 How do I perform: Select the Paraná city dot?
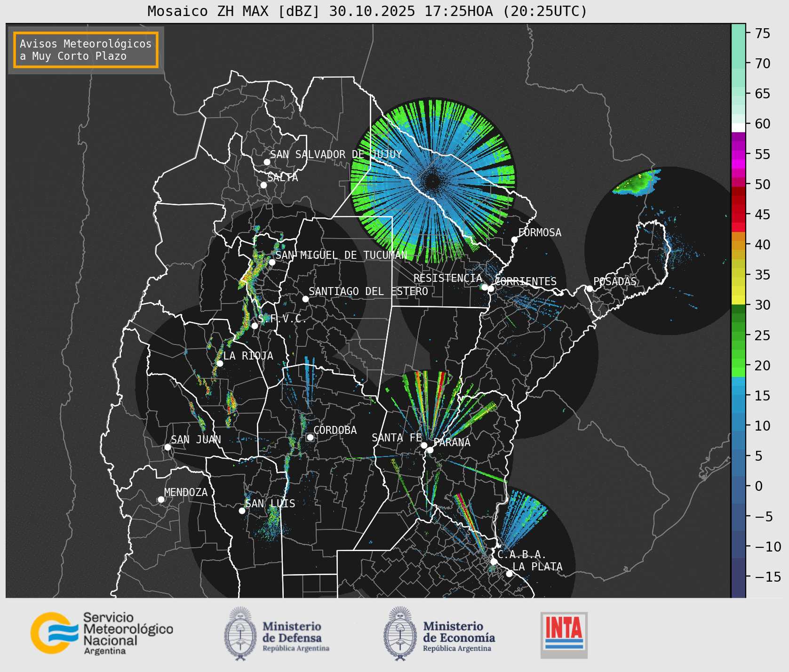point(430,450)
